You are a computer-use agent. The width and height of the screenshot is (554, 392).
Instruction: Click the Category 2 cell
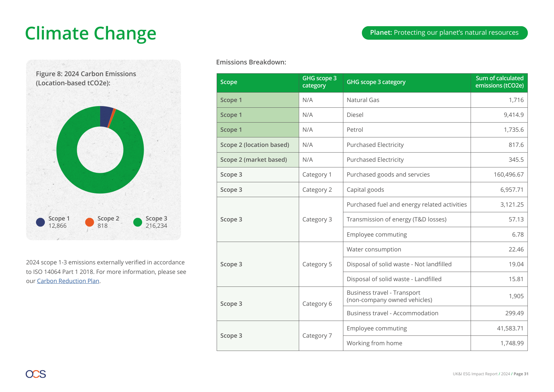[x=321, y=190]
